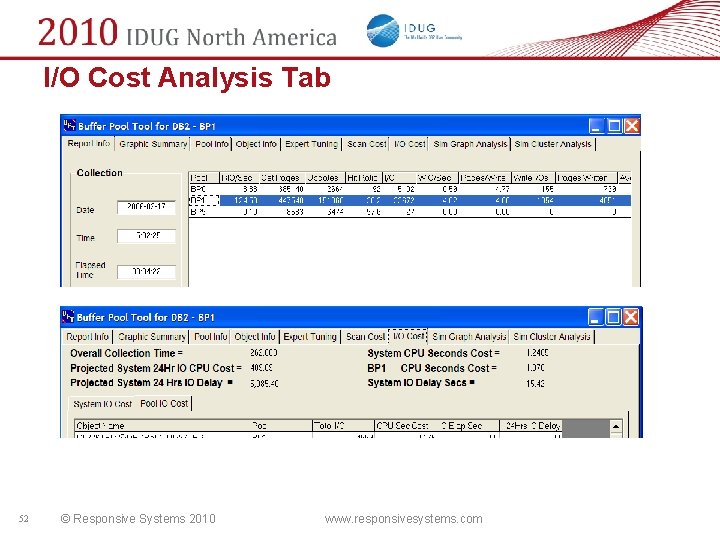Viewport: 720px width, 540px height.
Task: Sort by the Total I/O column header
Action: coord(343,426)
